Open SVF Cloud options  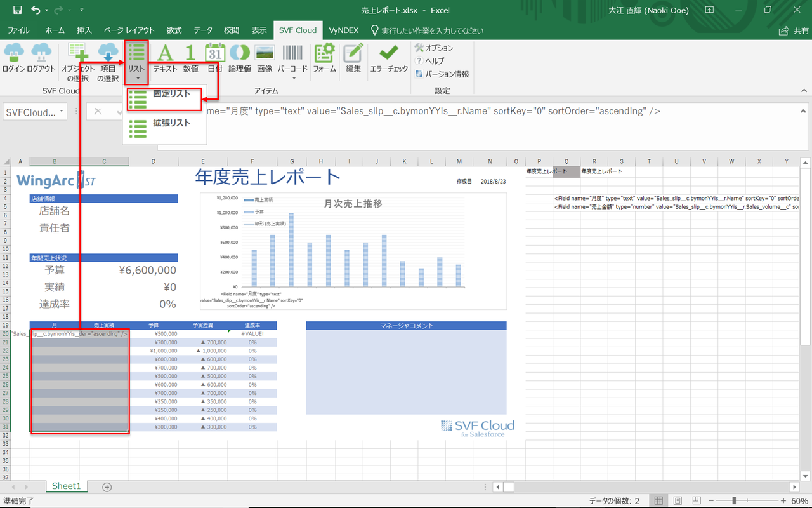[434, 48]
